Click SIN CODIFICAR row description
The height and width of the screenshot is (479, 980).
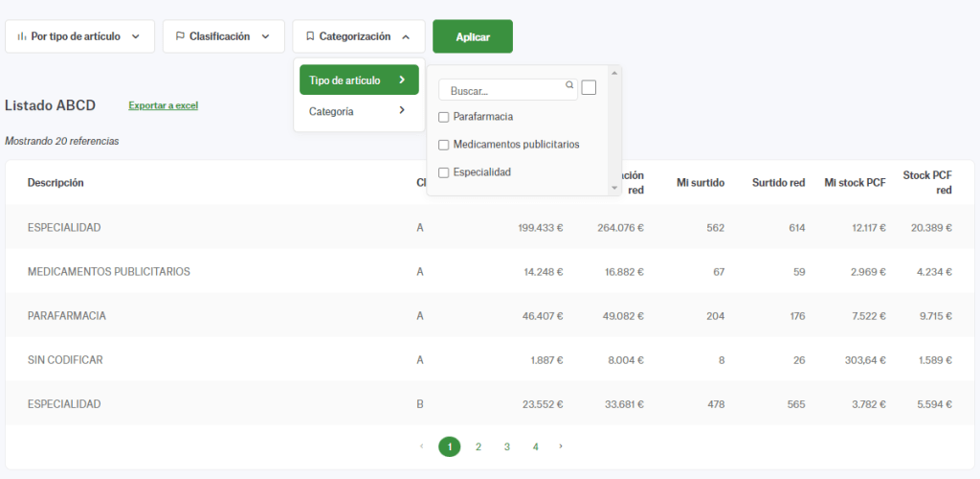click(x=65, y=360)
